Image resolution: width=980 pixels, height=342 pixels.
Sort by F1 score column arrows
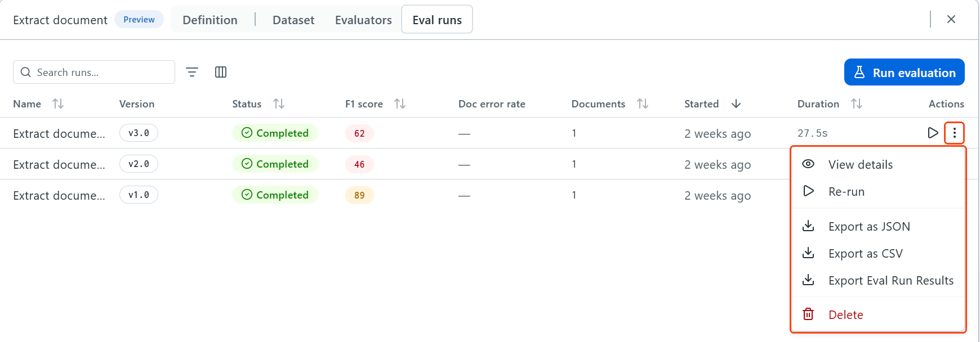(400, 103)
